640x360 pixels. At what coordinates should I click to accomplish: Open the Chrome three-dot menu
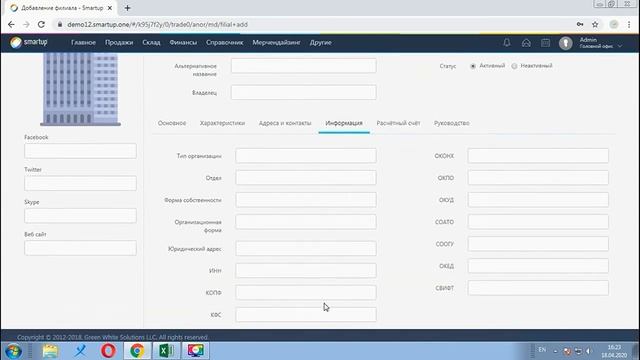[629, 24]
